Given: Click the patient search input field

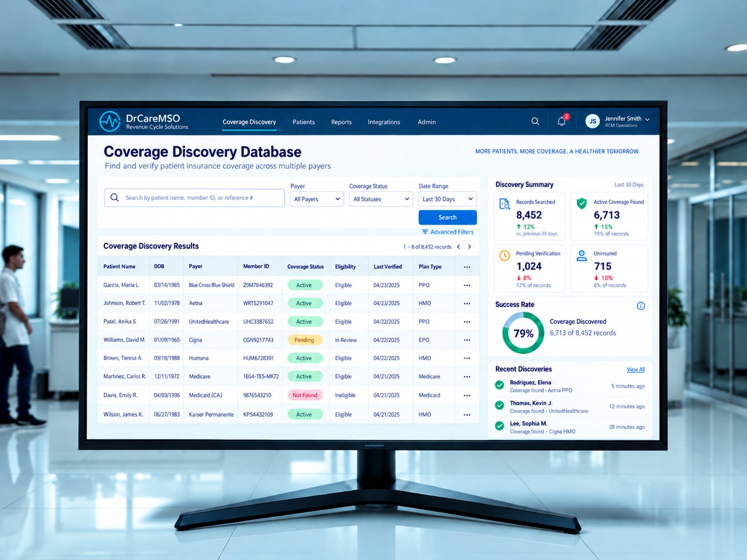Looking at the screenshot, I should point(194,198).
